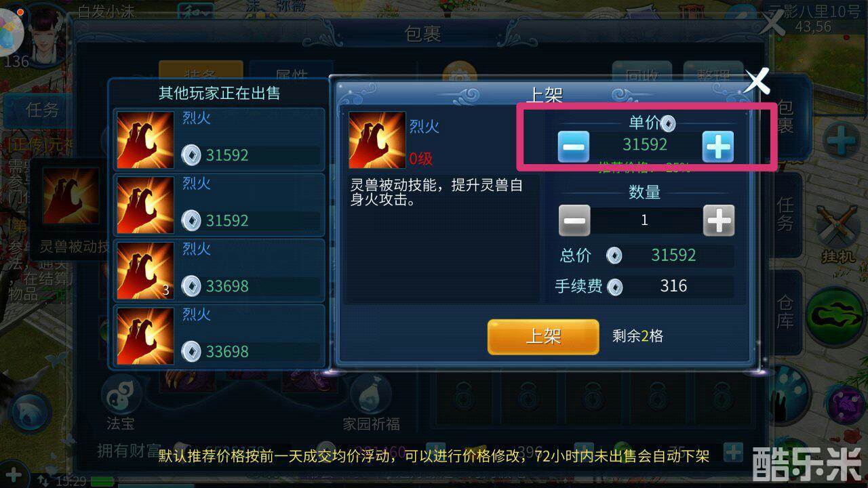The image size is (868, 488).
Task: Open the 任务 tab on left
Action: pyautogui.click(x=42, y=110)
